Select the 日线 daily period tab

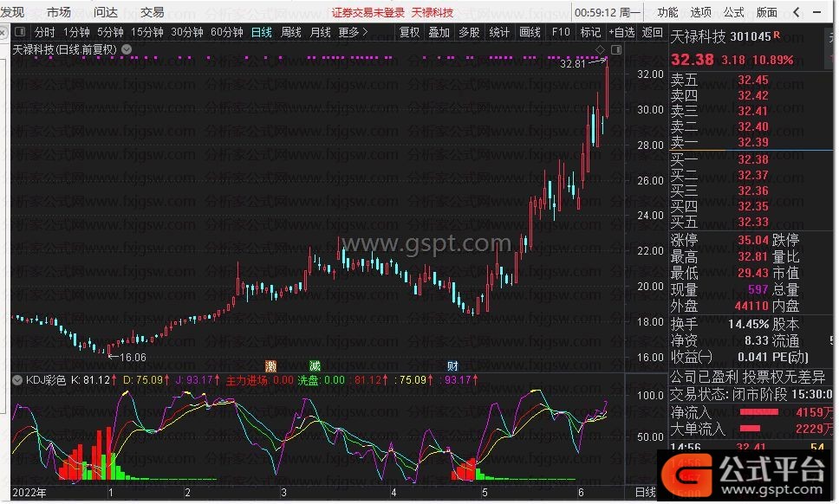pyautogui.click(x=262, y=32)
